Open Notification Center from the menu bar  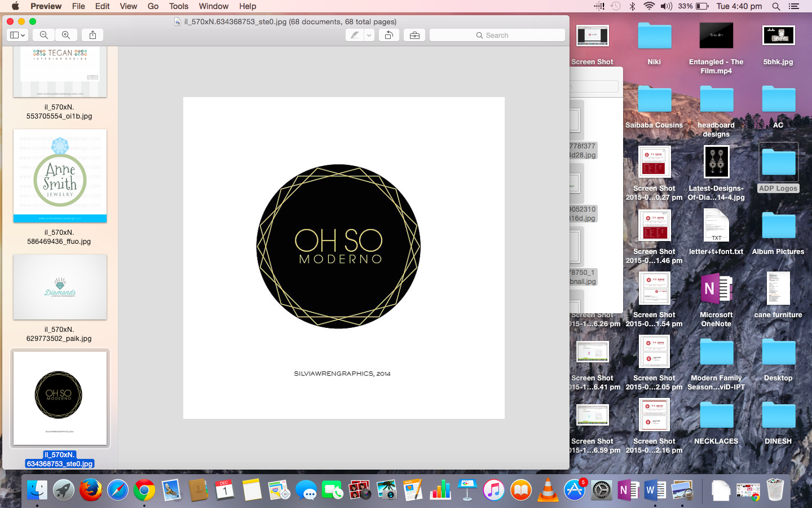(x=794, y=6)
